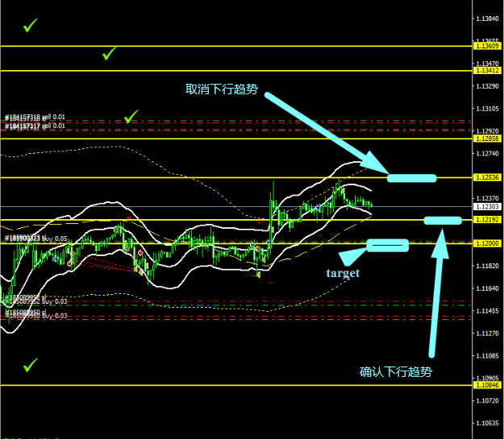
Task: Click the 确认下行趋势 text annotation
Action: (x=395, y=372)
